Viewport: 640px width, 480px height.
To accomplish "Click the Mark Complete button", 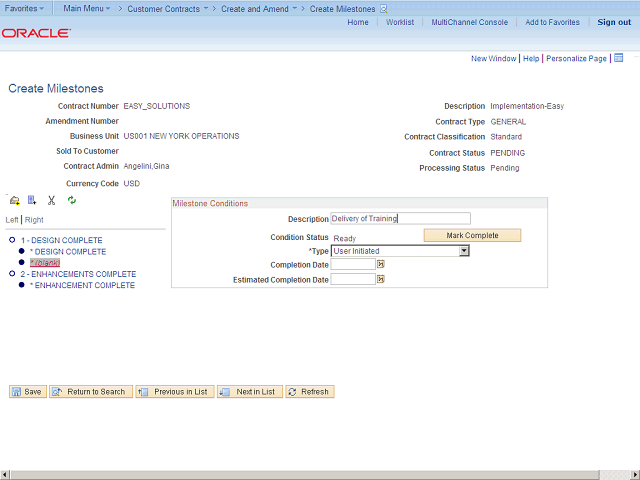I will [x=472, y=236].
